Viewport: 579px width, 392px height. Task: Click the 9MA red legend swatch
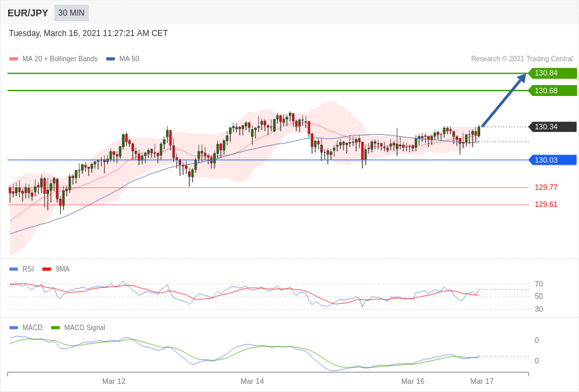tap(47, 269)
